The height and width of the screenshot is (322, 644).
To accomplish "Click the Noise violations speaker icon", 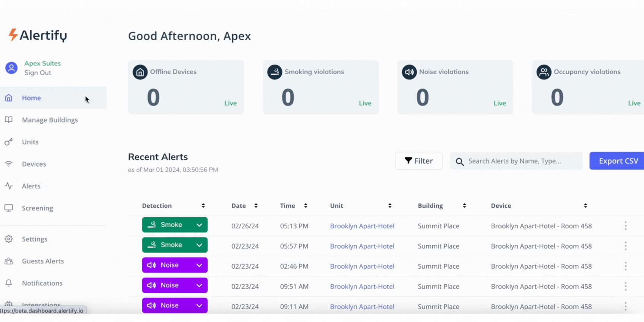I will pyautogui.click(x=409, y=72).
